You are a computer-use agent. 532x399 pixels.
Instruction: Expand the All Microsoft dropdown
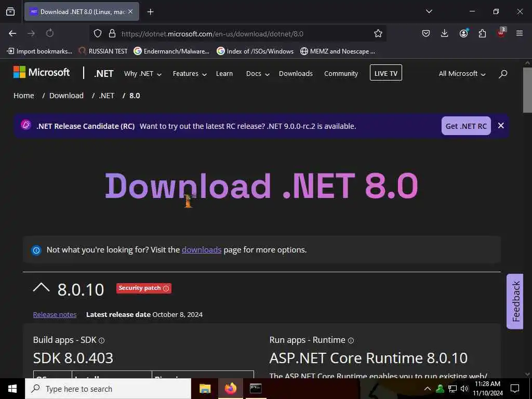click(462, 74)
